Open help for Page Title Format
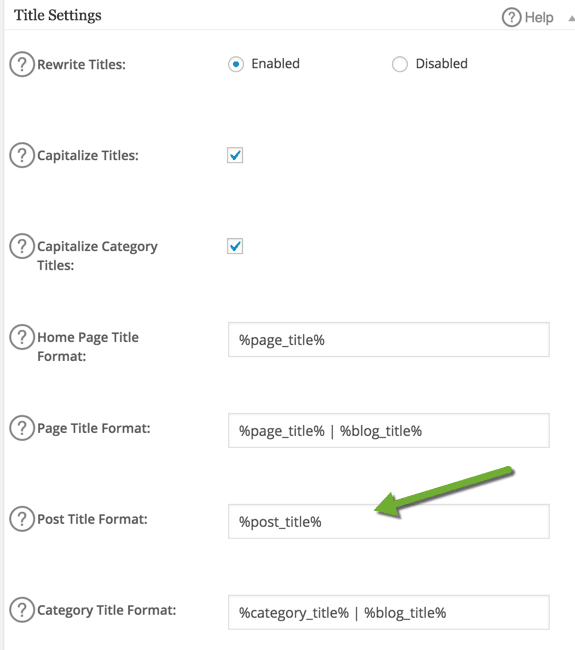The image size is (575, 650). tap(22, 428)
